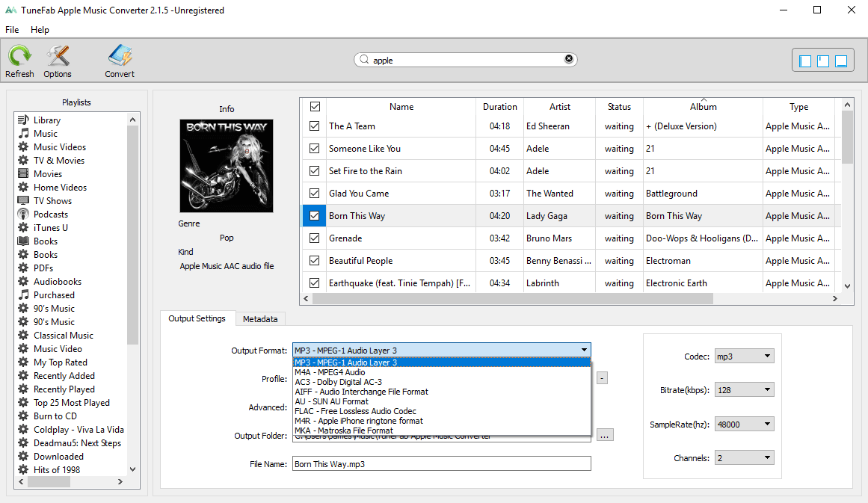Open the Classical Music playlist
Screen dimensions: 868x503
click(63, 336)
